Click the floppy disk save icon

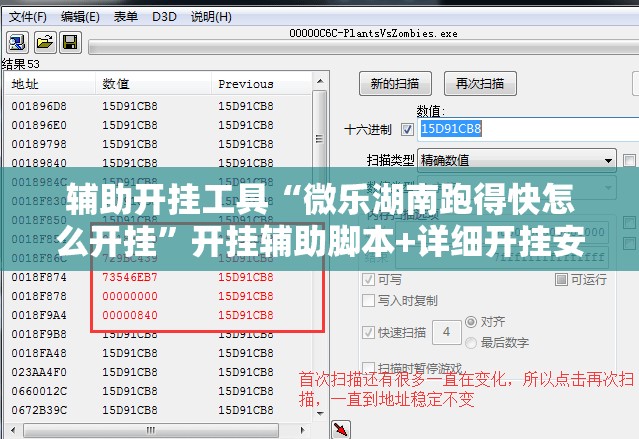[x=70, y=42]
